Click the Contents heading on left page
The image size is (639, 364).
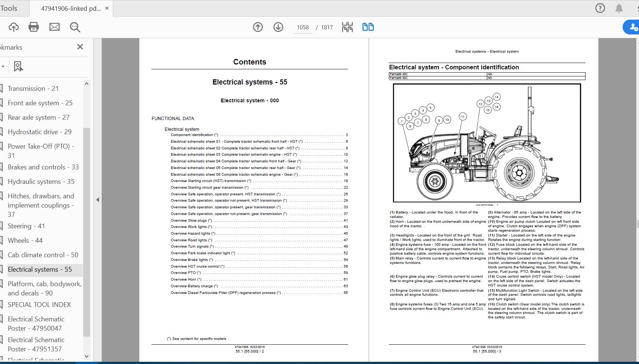point(250,62)
